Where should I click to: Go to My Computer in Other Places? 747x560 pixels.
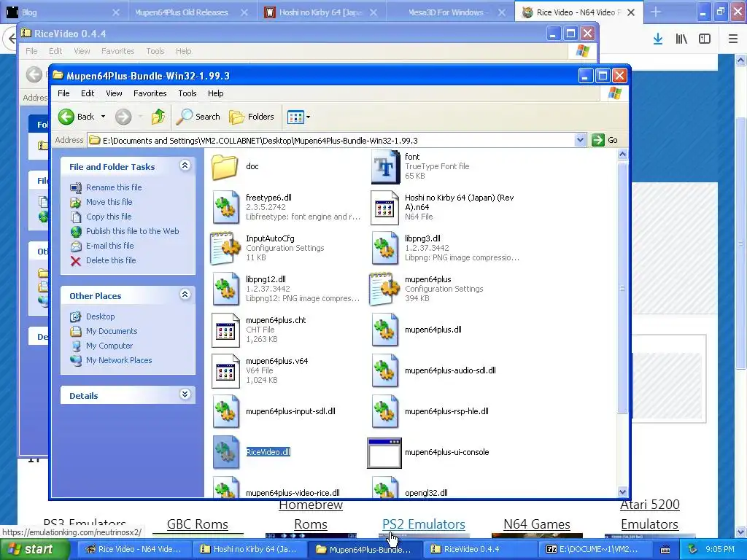coord(109,346)
